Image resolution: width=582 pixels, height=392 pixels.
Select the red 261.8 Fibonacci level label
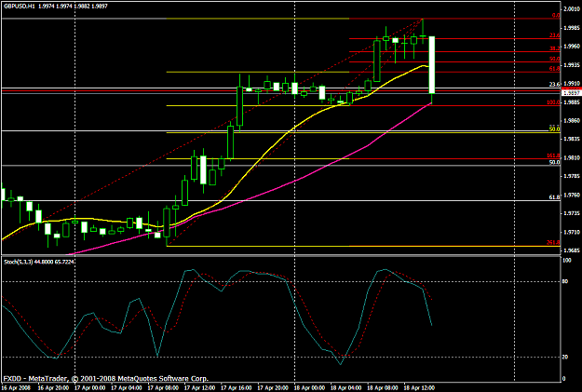coord(553,243)
